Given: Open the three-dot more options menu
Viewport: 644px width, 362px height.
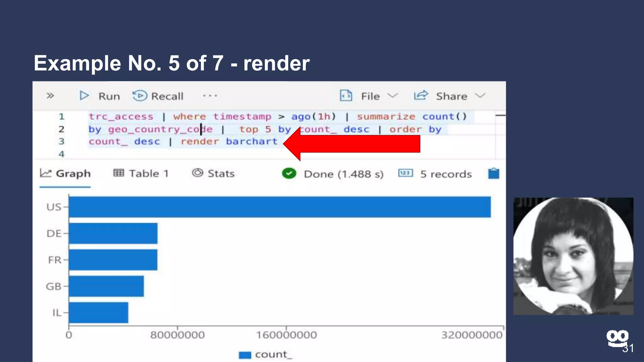Looking at the screenshot, I should 210,96.
